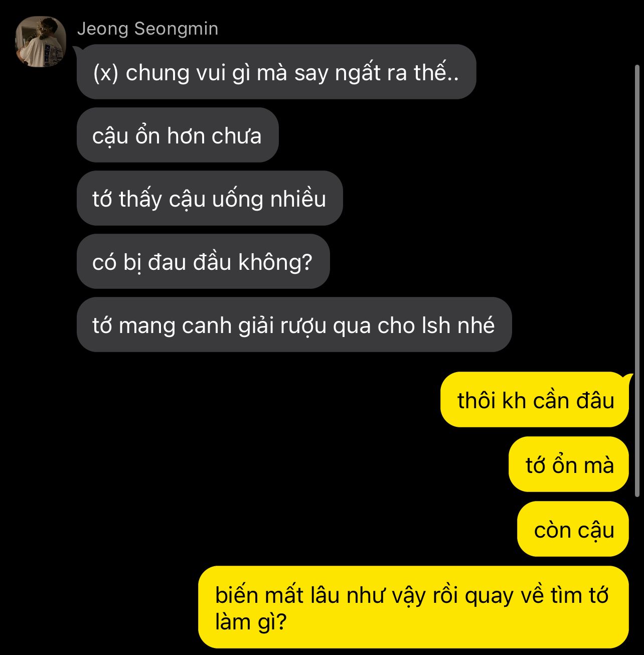Tap the 'có bị đau đầu không?' bubble
Viewport: 644px width, 655px height.
[x=203, y=262]
